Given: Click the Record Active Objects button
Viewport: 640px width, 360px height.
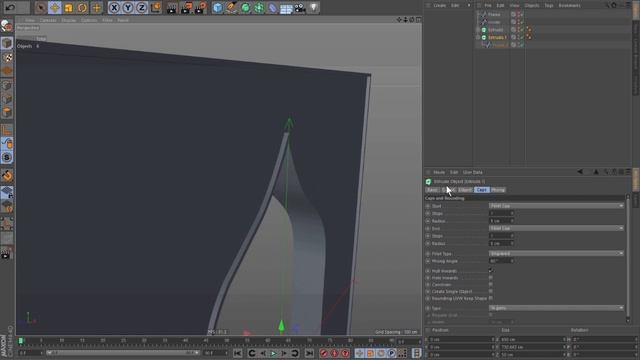Looking at the screenshot, I should pos(324,353).
